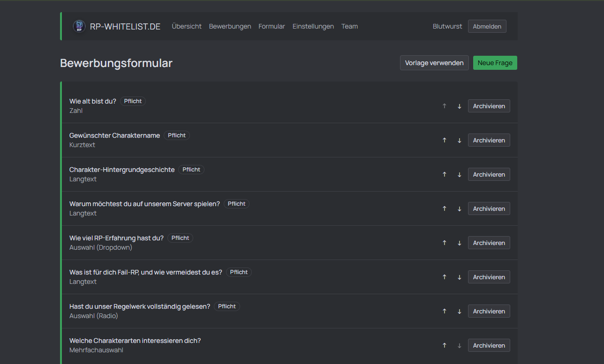Image resolution: width=604 pixels, height=364 pixels.
Task: Click the RP-Whitelist logo icon
Action: click(79, 26)
